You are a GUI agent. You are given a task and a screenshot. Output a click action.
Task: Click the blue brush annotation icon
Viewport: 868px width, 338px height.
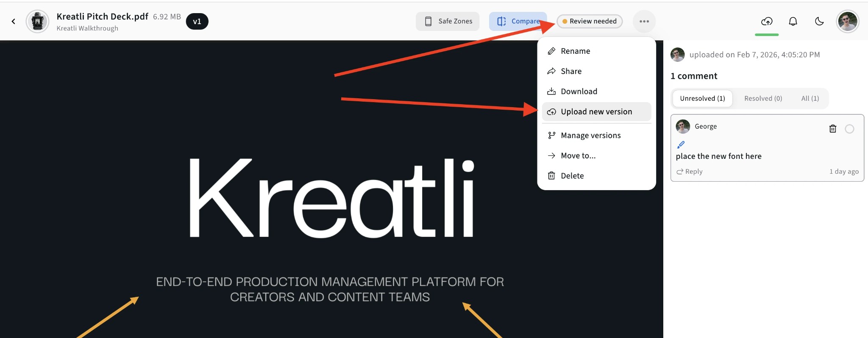pyautogui.click(x=681, y=144)
